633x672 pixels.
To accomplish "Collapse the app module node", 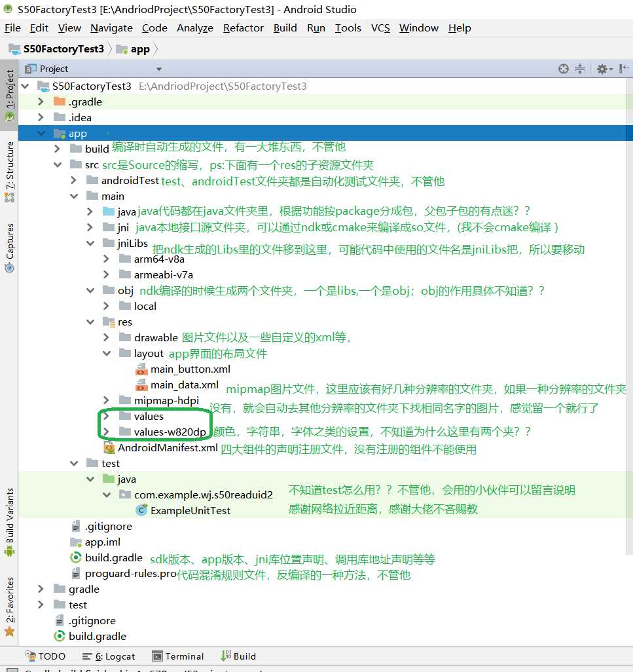I will (41, 133).
